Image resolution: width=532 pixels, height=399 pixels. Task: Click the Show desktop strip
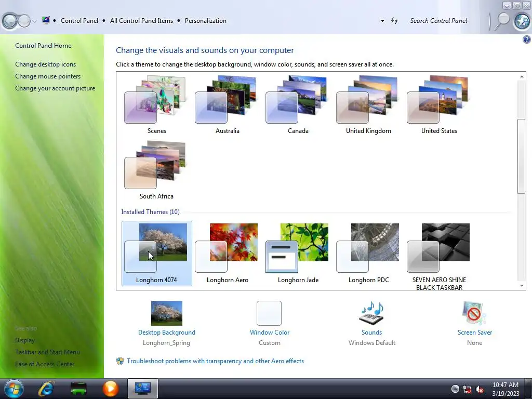528,389
